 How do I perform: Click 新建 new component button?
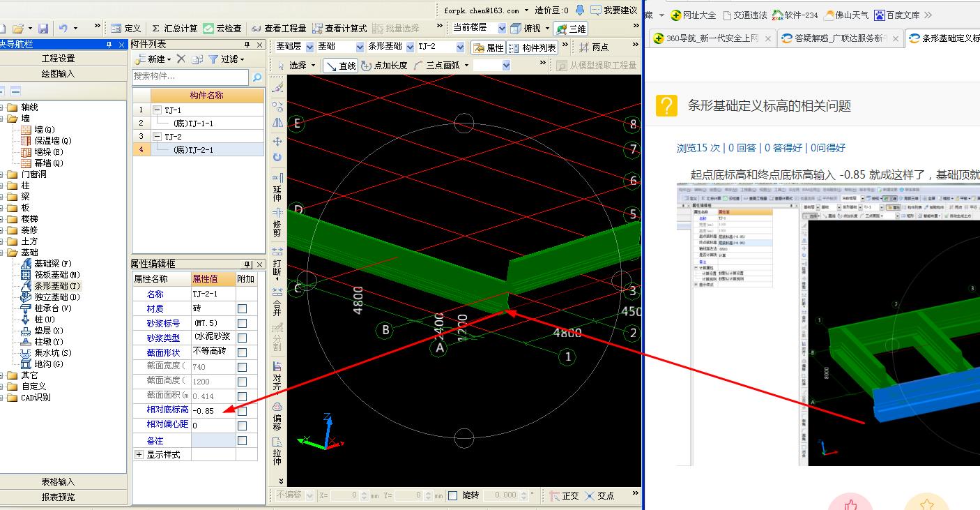click(152, 59)
